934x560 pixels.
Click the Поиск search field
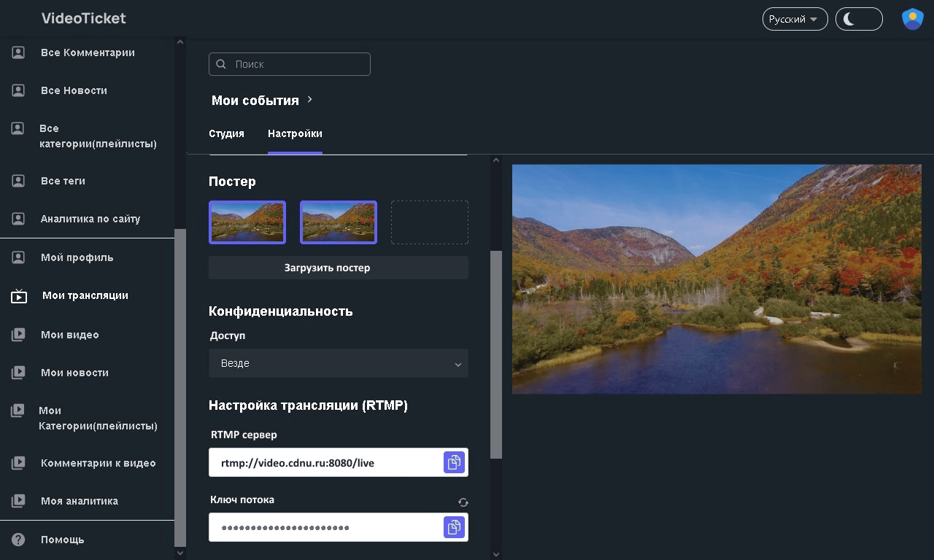pos(299,64)
